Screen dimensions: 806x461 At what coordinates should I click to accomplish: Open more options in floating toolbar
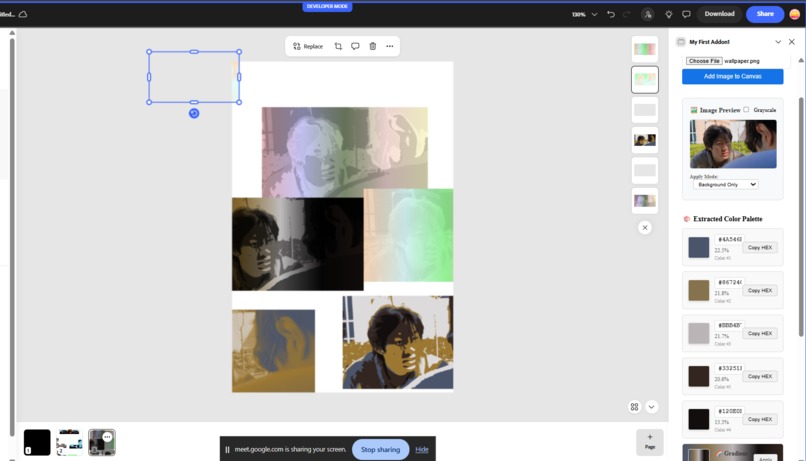pyautogui.click(x=390, y=46)
